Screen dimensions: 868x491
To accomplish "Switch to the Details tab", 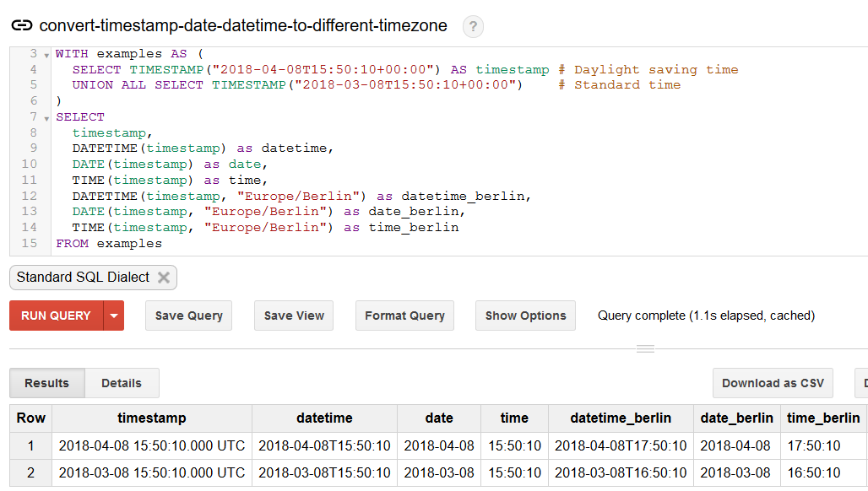I will coord(121,383).
